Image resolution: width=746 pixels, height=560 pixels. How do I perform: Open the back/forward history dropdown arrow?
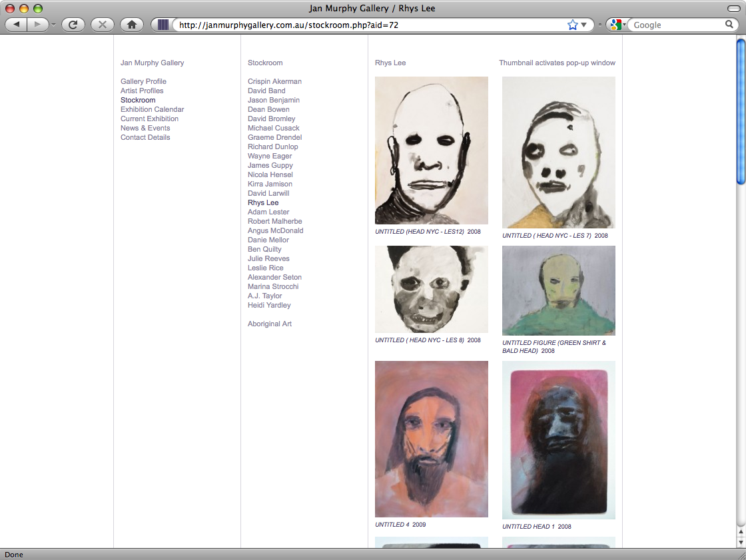pyautogui.click(x=53, y=25)
